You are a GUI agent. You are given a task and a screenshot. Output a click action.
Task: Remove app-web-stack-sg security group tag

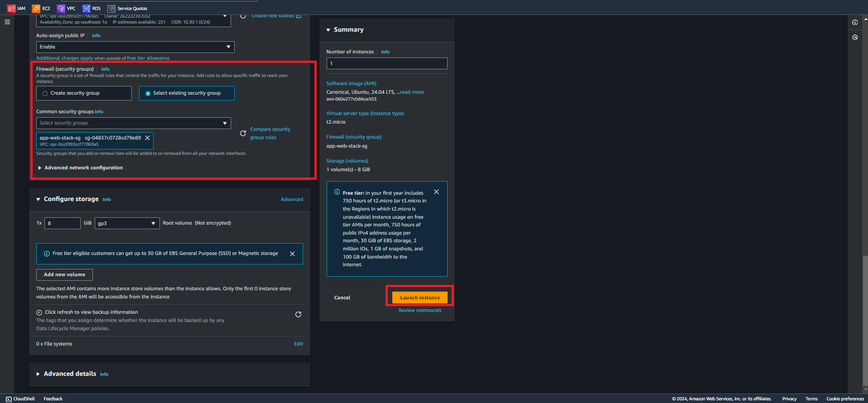point(147,138)
